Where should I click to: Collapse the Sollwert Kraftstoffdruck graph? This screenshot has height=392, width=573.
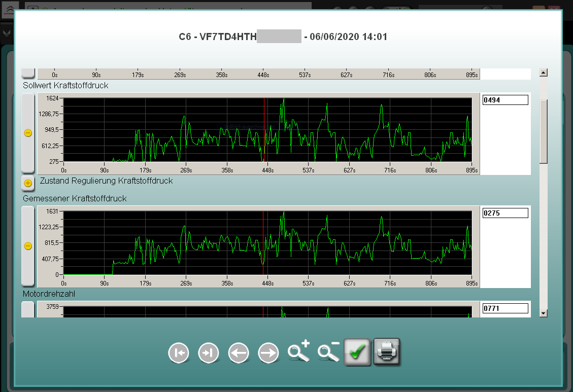[x=28, y=133]
